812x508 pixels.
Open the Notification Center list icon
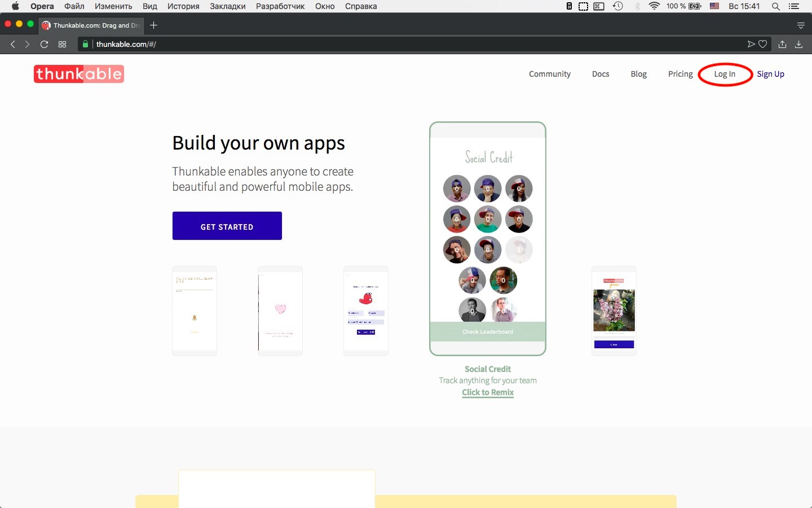pyautogui.click(x=794, y=6)
